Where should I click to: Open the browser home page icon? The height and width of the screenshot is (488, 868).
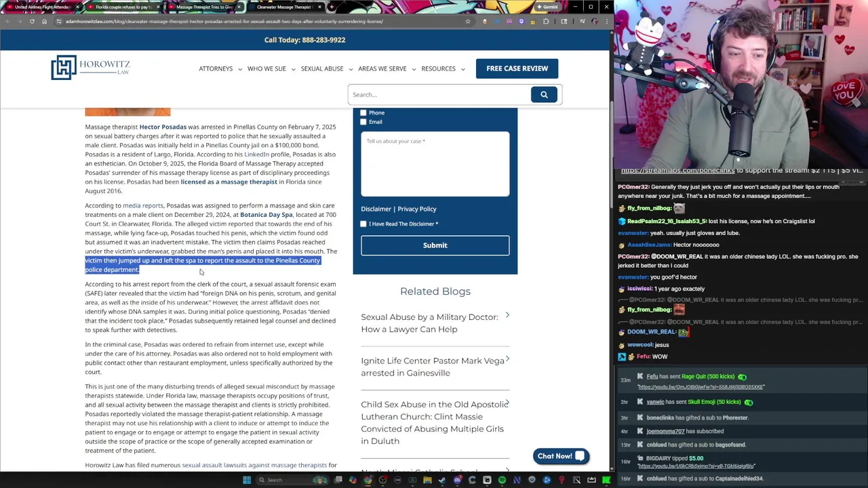point(44,21)
